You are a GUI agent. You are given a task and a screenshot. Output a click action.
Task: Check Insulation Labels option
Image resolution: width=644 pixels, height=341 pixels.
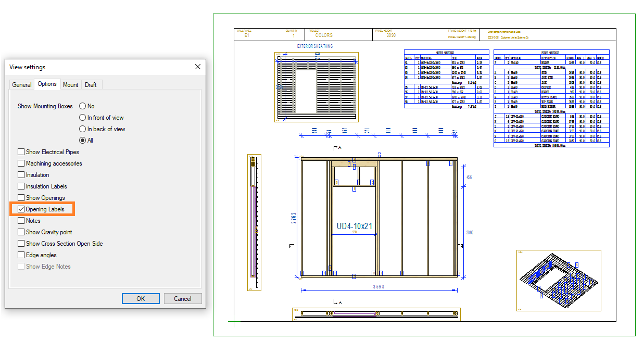point(21,186)
